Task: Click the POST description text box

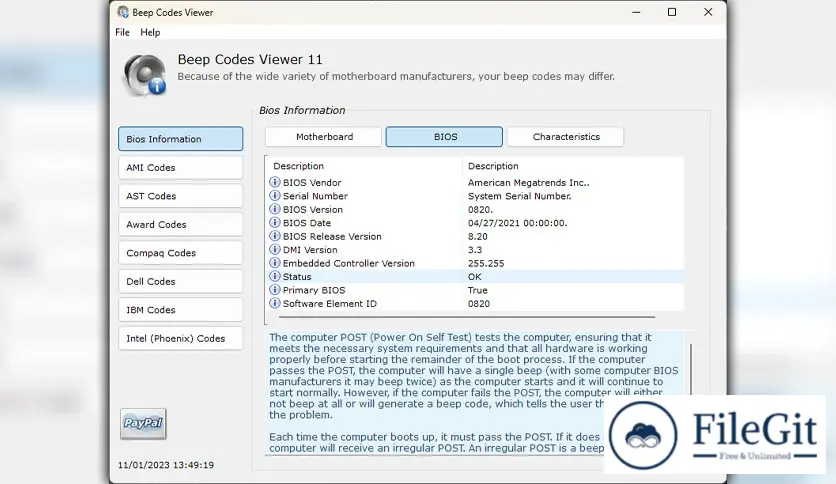Action: 475,393
